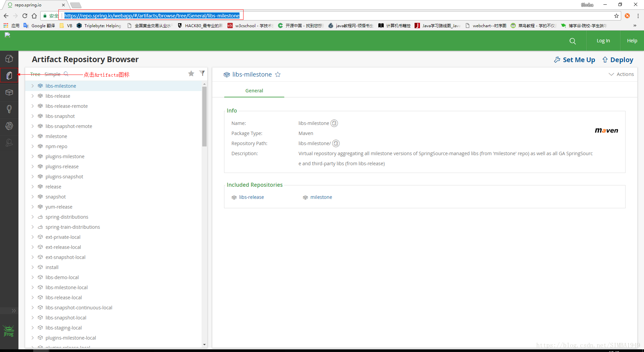Expand the plugins-release tree node

[33, 167]
